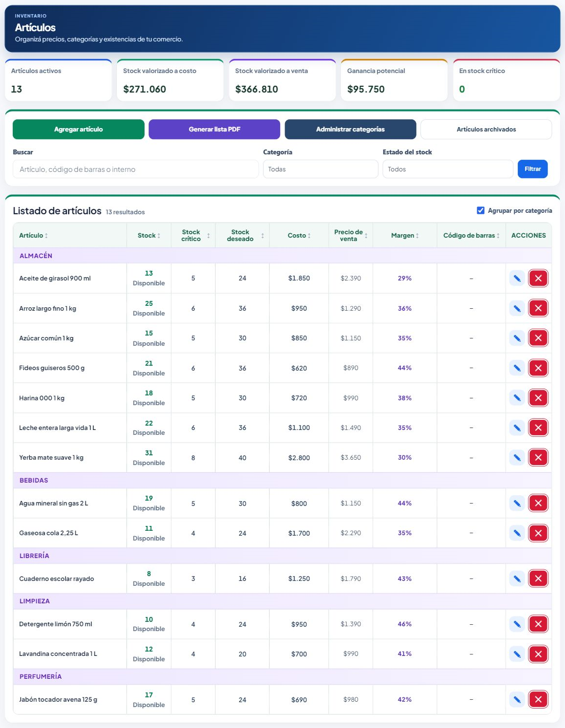Apply filters with Filtrar button
Viewport: 565px width, 728px height.
pos(532,169)
